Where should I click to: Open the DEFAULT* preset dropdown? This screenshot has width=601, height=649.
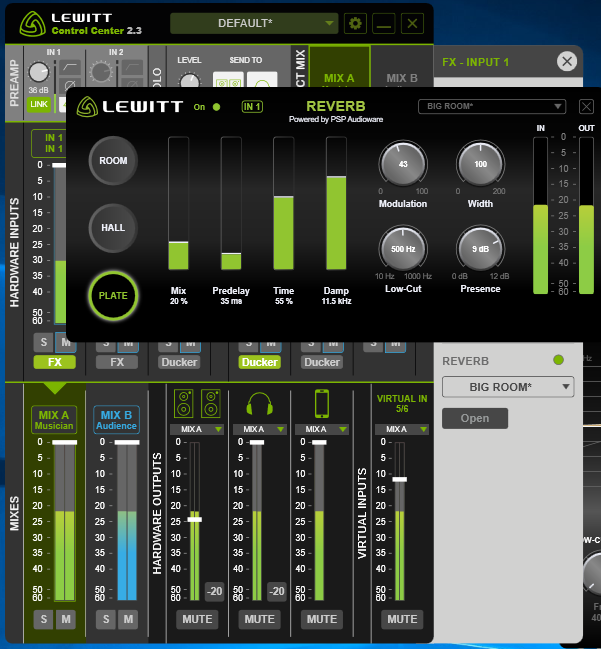point(254,23)
